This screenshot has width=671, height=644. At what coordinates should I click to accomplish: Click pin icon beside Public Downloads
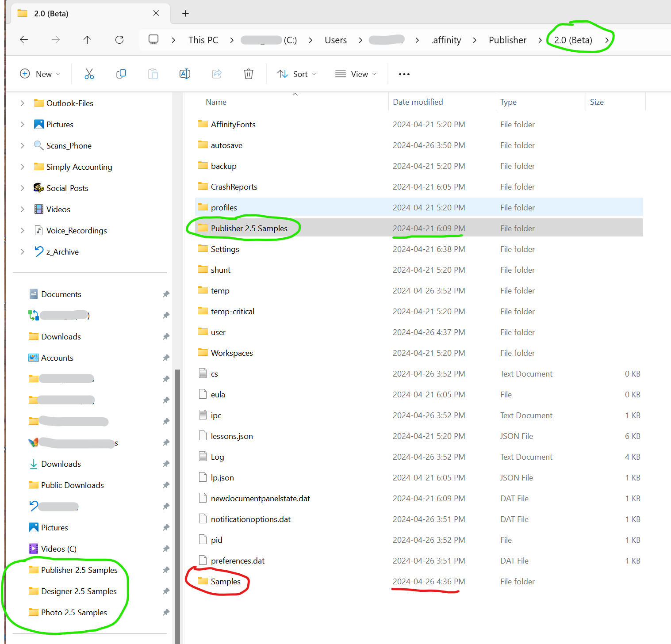tap(166, 485)
